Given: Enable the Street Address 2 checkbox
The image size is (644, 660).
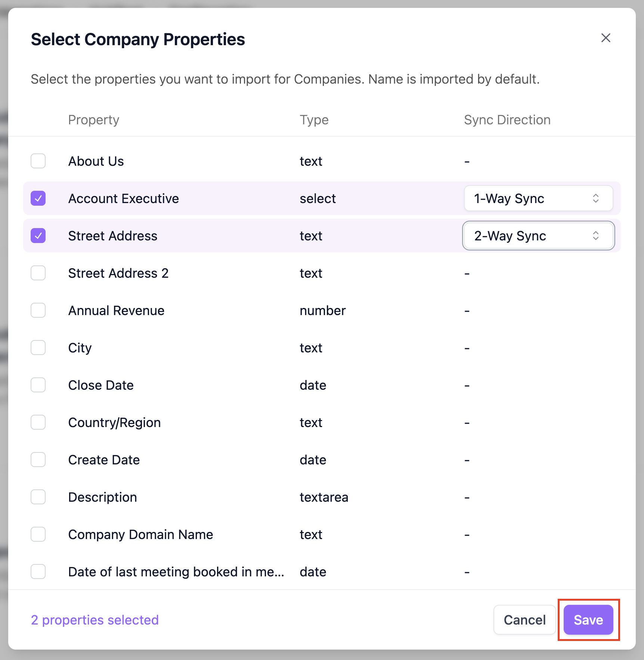Looking at the screenshot, I should point(38,273).
